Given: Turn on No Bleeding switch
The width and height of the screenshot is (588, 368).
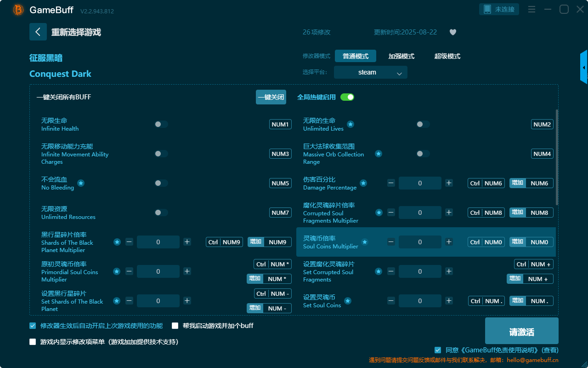Looking at the screenshot, I should (161, 183).
